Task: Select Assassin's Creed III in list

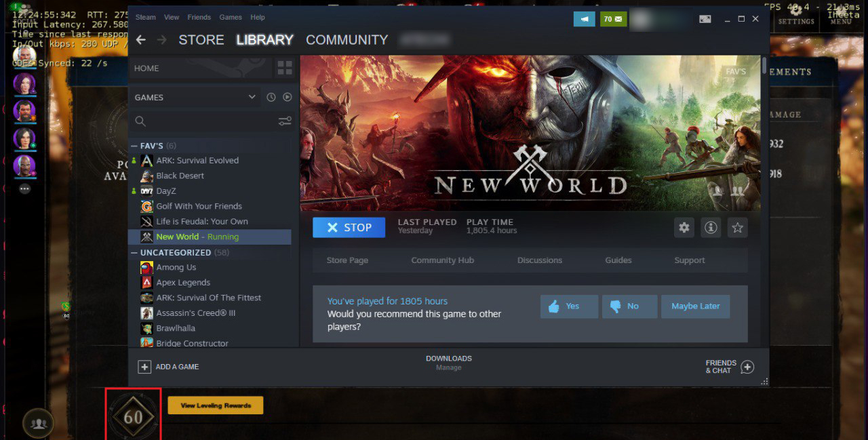Action: point(195,313)
